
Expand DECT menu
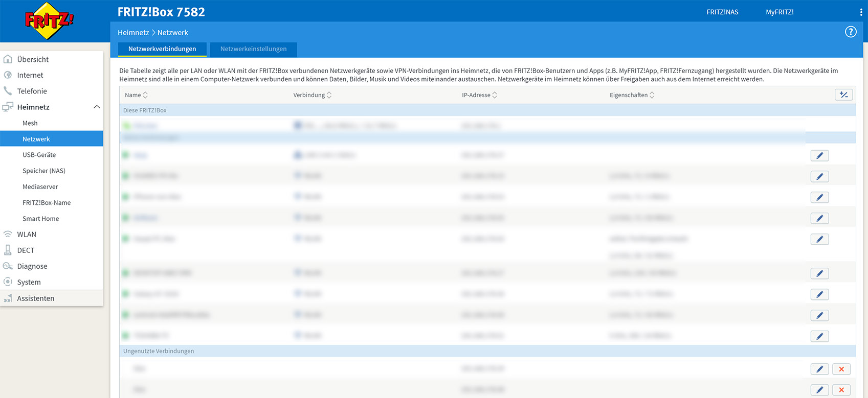click(x=52, y=250)
